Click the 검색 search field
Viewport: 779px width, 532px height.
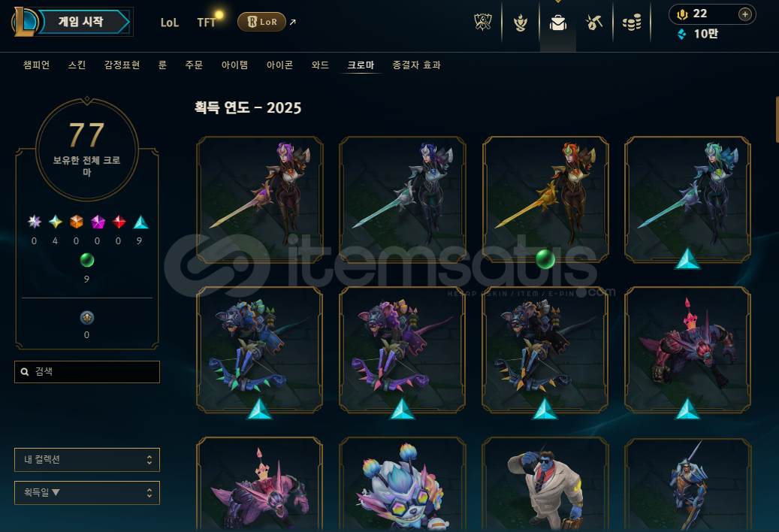pyautogui.click(x=87, y=372)
